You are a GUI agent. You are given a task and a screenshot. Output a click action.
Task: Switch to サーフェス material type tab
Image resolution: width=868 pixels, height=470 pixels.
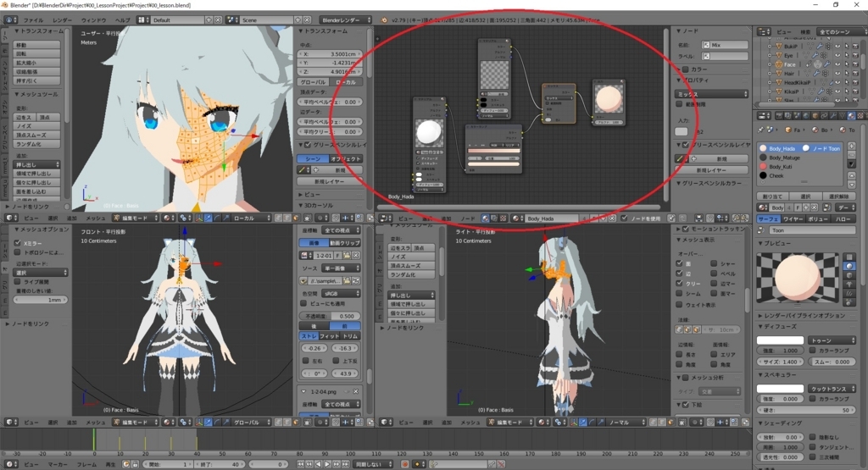coord(768,219)
